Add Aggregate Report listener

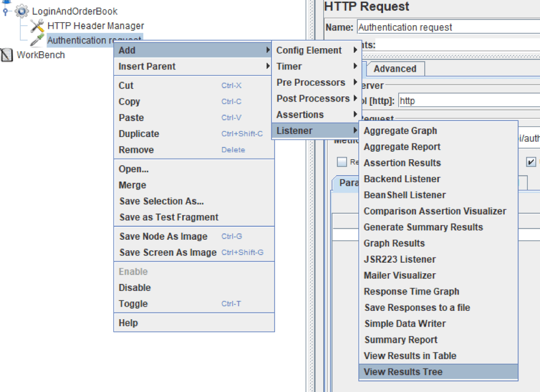point(438,147)
